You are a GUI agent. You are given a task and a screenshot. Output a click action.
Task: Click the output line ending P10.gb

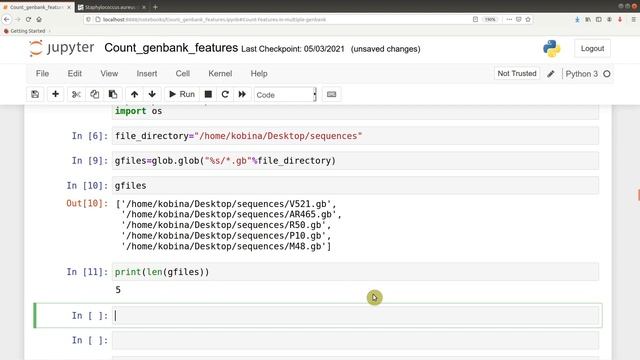pos(226,236)
